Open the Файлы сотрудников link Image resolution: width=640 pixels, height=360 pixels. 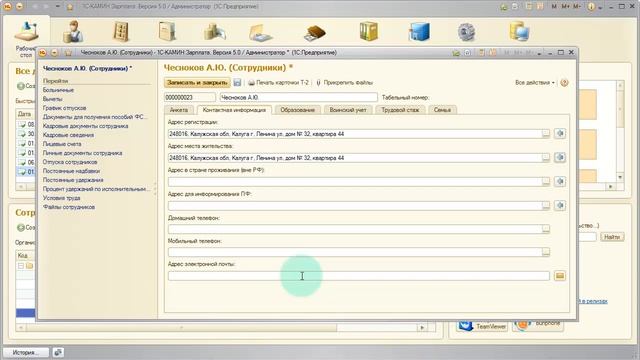pyautogui.click(x=69, y=207)
